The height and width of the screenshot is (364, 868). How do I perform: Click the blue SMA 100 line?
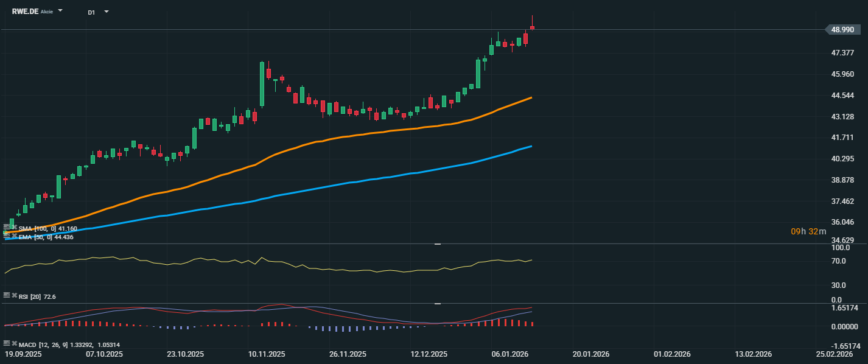[365, 180]
